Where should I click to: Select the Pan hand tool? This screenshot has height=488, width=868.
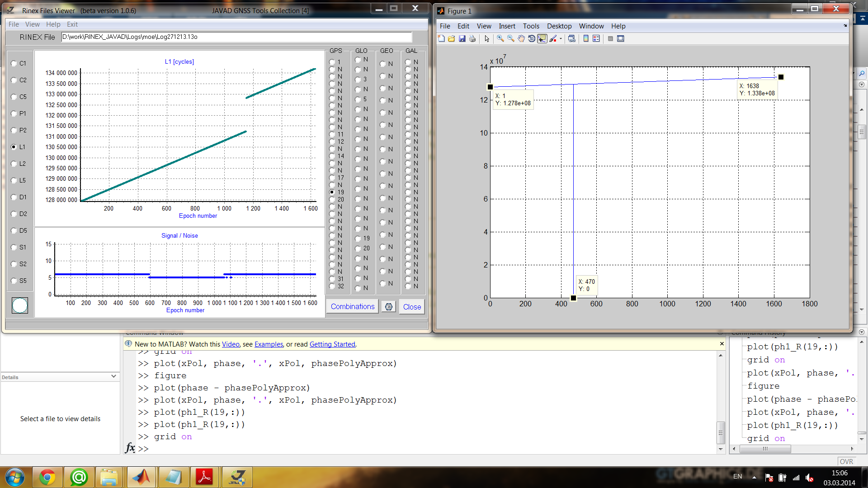[521, 39]
